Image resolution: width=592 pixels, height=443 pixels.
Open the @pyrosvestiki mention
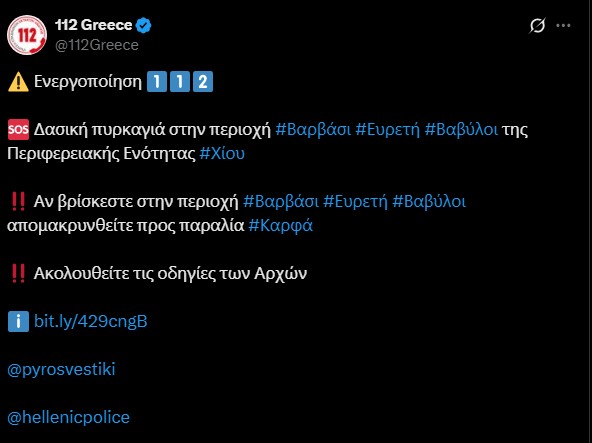point(61,369)
